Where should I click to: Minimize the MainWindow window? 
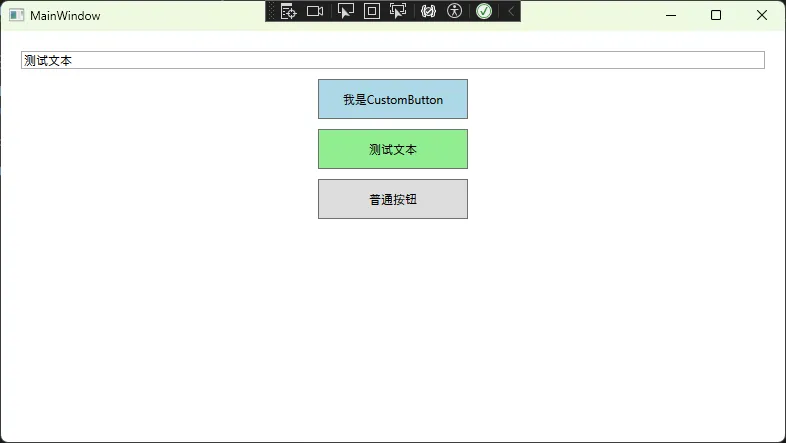pyautogui.click(x=670, y=15)
